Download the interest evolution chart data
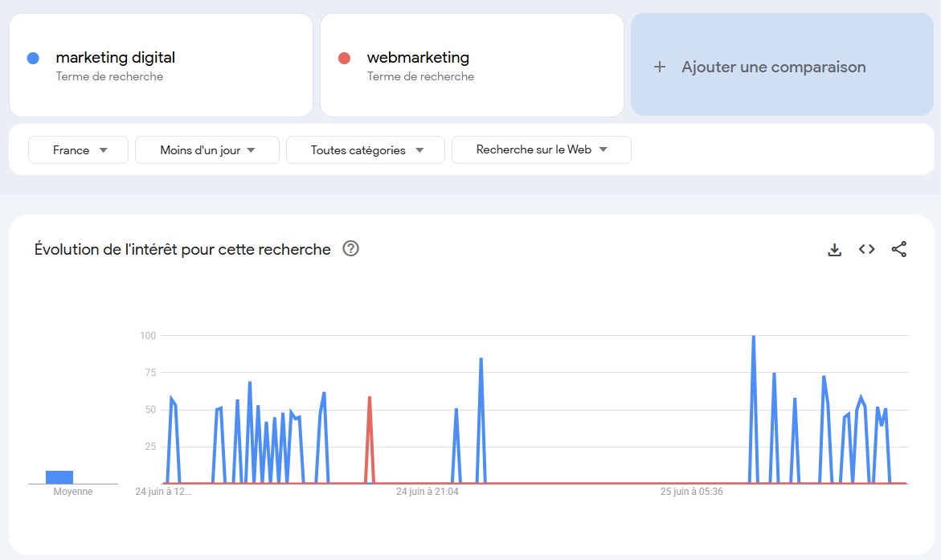Viewport: 941px width, 560px height. tap(834, 249)
